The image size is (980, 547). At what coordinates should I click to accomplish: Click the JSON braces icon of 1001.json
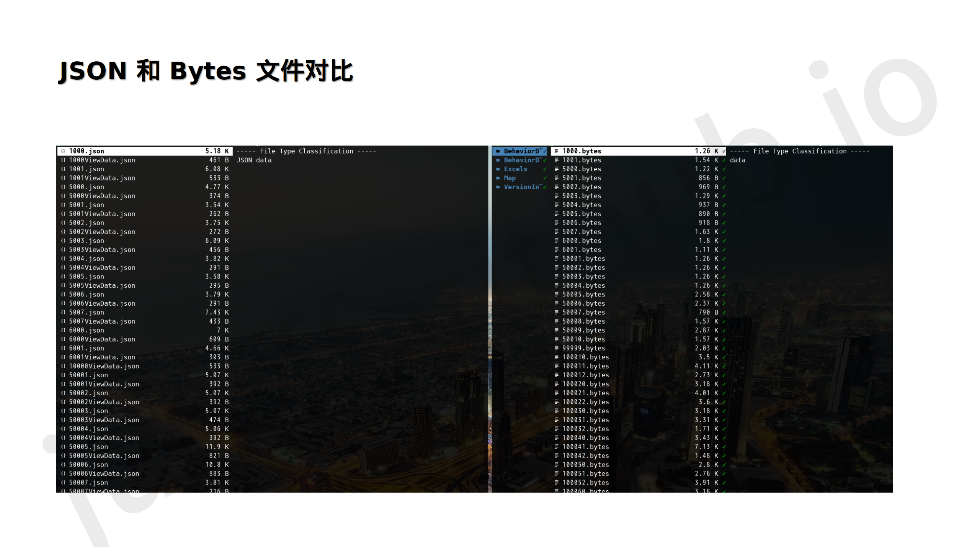click(x=63, y=169)
